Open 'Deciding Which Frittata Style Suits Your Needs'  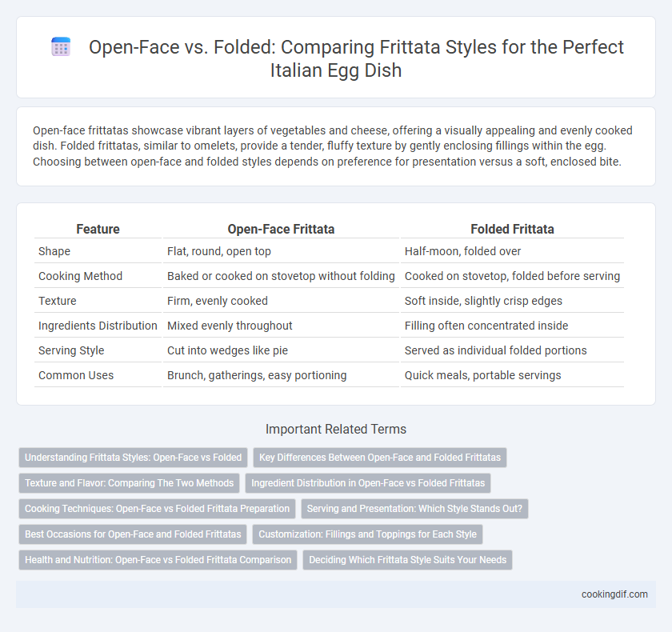pyautogui.click(x=407, y=559)
